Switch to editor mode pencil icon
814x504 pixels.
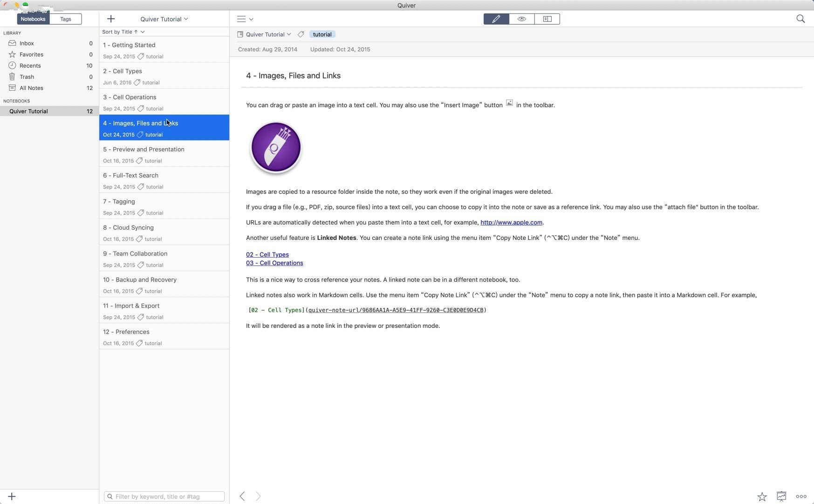click(x=496, y=19)
